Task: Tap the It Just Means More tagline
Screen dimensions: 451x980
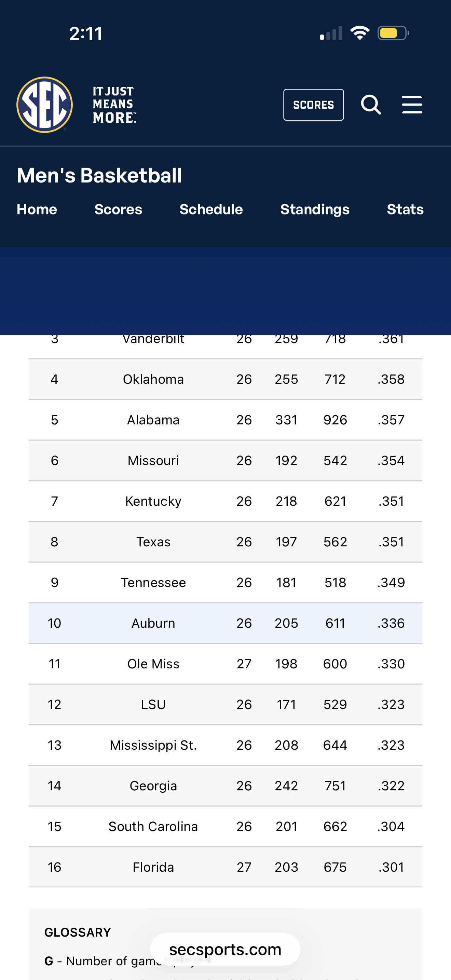Action: 114,105
